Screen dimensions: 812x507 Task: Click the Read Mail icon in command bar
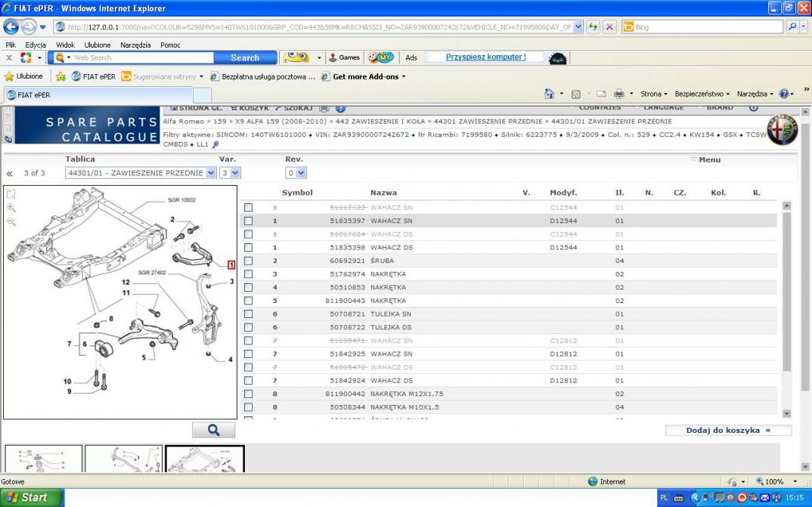601,94
